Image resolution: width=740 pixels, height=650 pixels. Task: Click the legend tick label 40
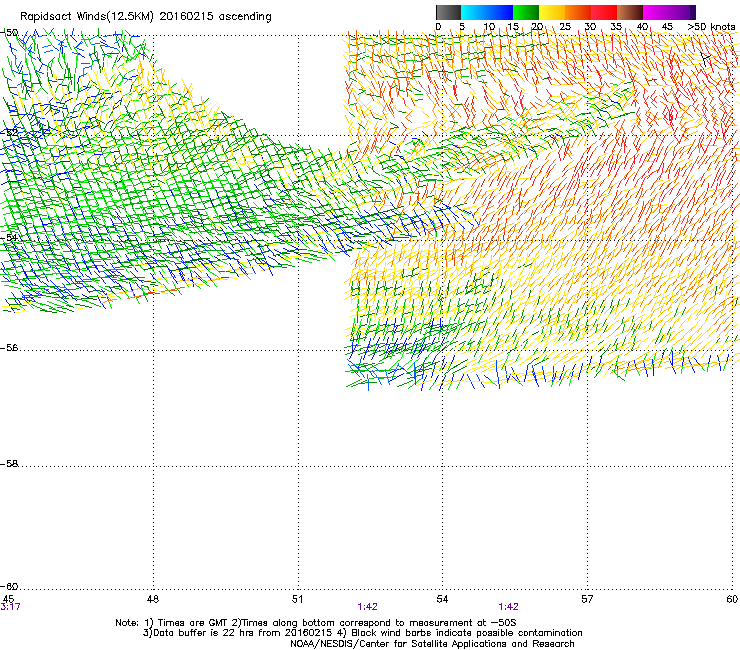(642, 27)
